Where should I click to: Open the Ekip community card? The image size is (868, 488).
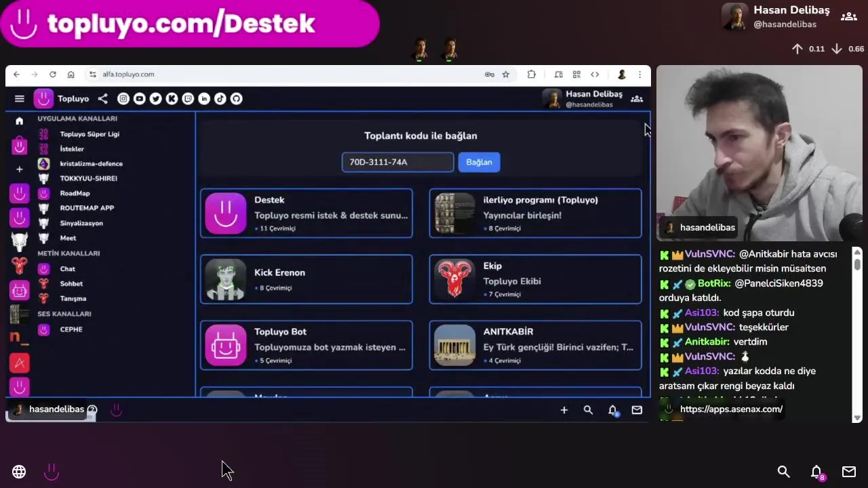tap(535, 279)
